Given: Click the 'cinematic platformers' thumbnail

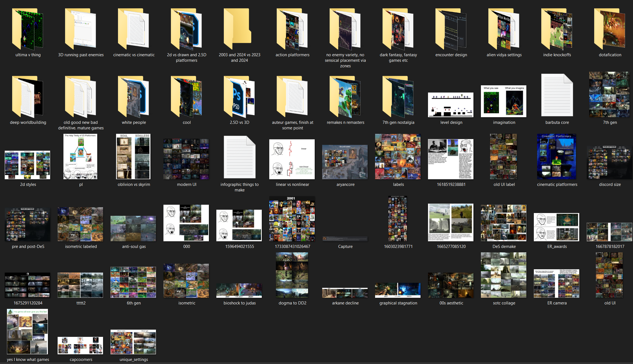Looking at the screenshot, I should pyautogui.click(x=557, y=157).
